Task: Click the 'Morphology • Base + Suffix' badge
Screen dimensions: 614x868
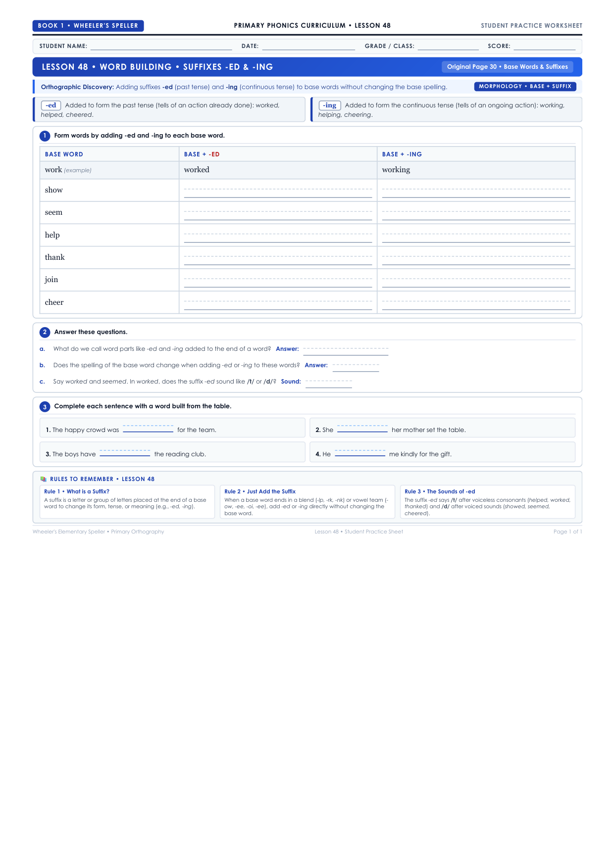Action: pos(525,86)
